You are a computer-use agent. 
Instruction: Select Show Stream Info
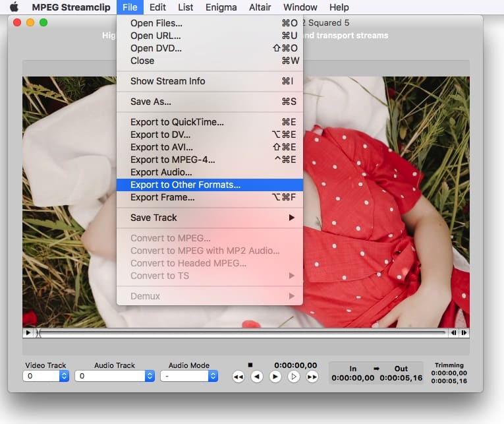tap(210, 81)
